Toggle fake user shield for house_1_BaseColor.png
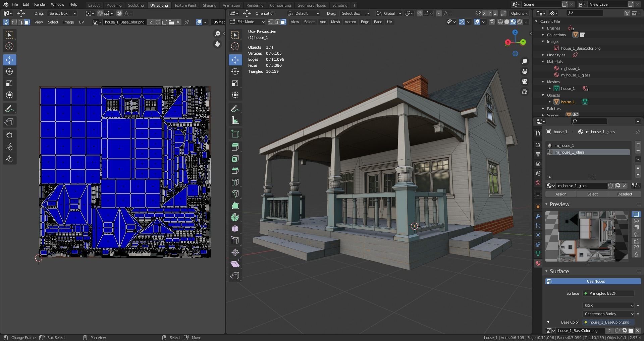The height and width of the screenshot is (341, 644). (158, 22)
